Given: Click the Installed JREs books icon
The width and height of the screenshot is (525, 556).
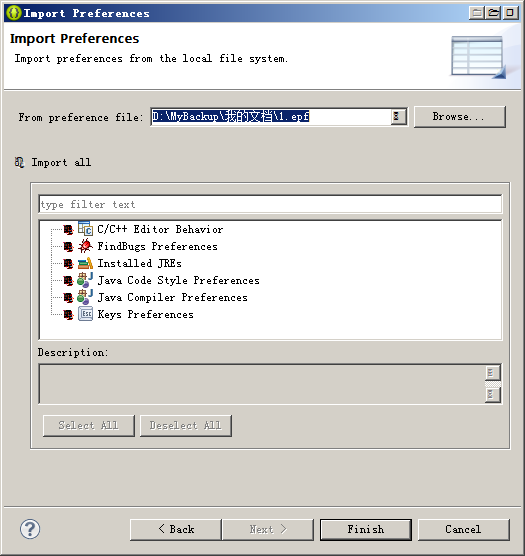Looking at the screenshot, I should click(85, 263).
